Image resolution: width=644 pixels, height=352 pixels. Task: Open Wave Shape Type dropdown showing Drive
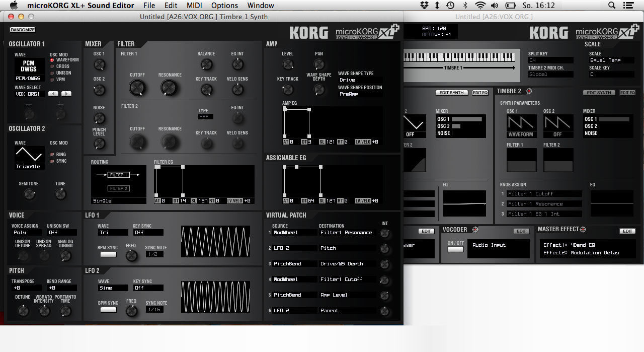[360, 80]
